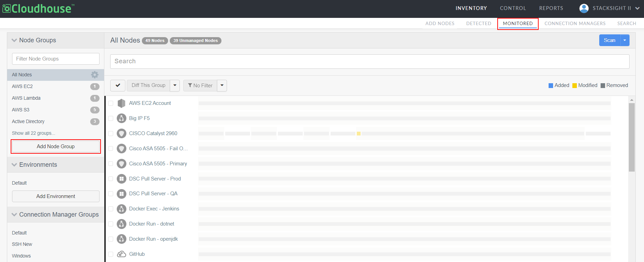Click the GitHub cloud node icon
644x262 pixels.
tap(121, 254)
